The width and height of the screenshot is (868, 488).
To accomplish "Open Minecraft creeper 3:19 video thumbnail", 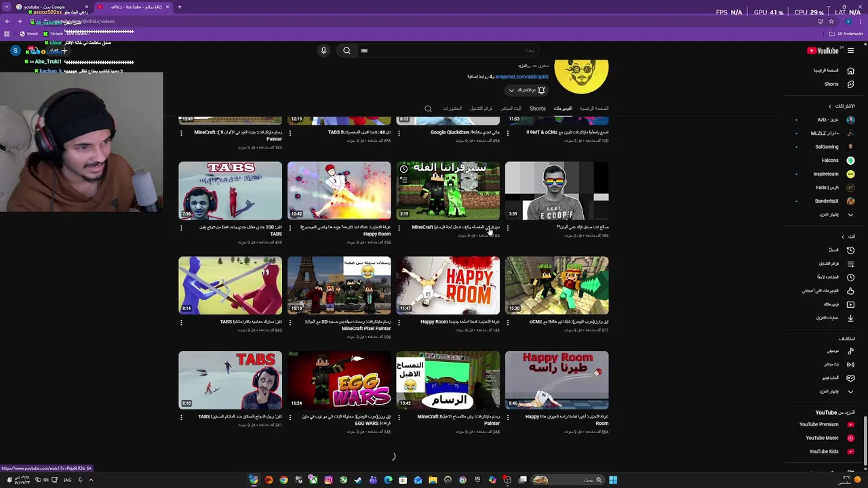I will point(448,190).
